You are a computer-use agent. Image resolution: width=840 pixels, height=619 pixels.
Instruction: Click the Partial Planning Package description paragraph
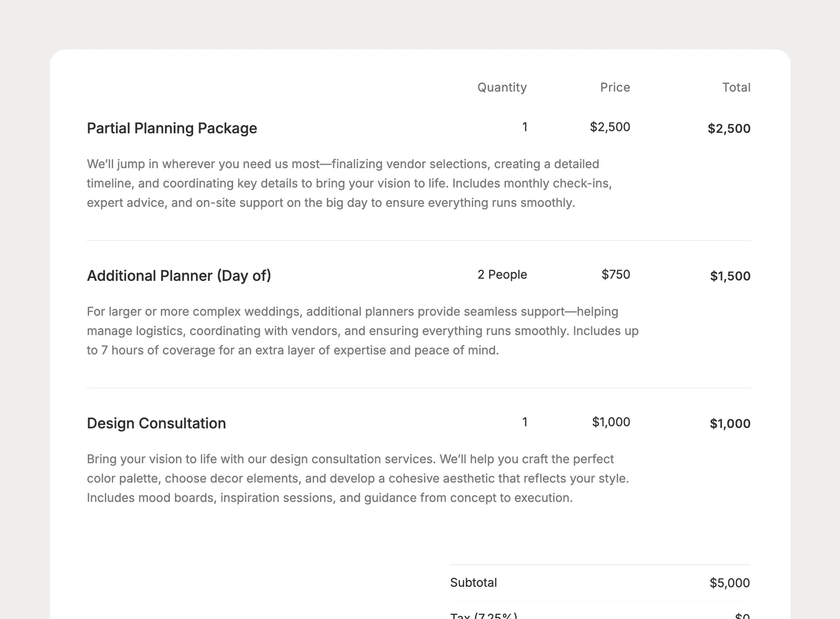(349, 183)
